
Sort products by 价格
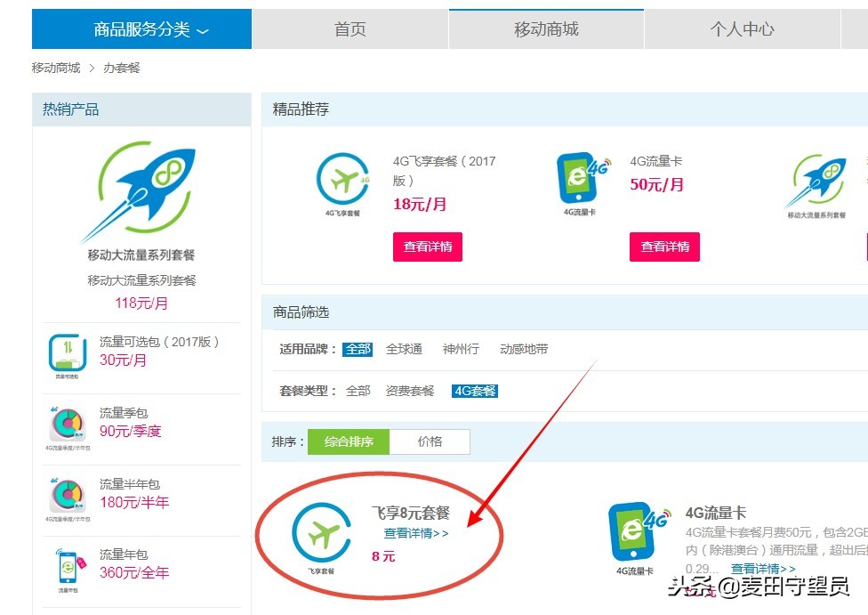tap(430, 441)
